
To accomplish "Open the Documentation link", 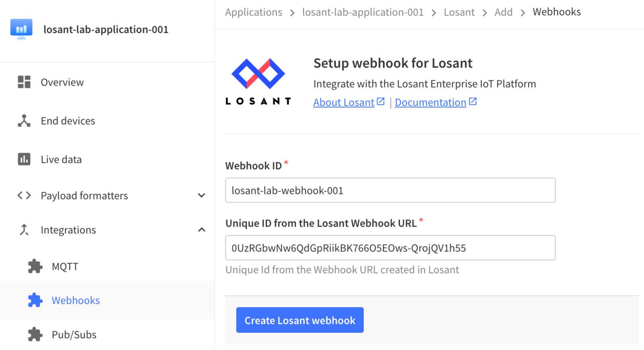I will 430,102.
